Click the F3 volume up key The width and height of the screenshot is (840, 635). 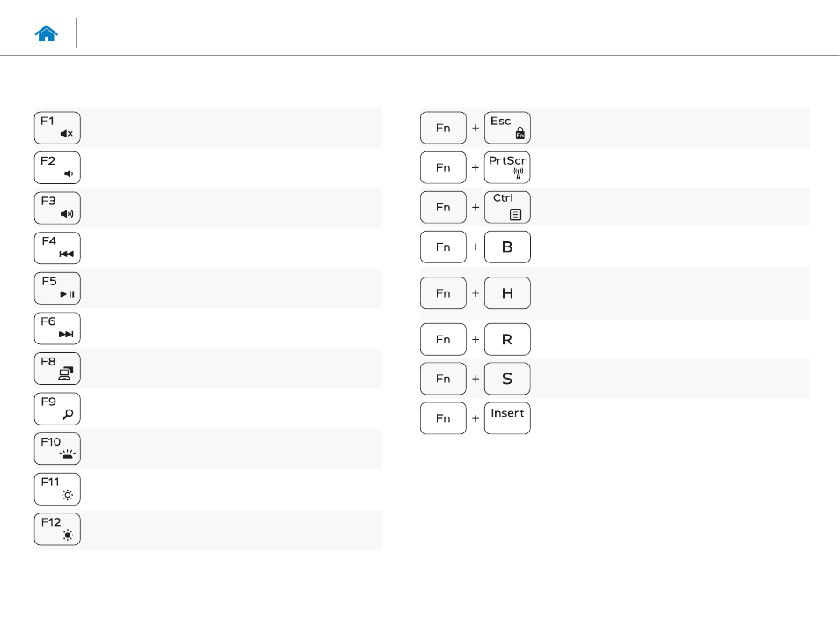[x=57, y=208]
